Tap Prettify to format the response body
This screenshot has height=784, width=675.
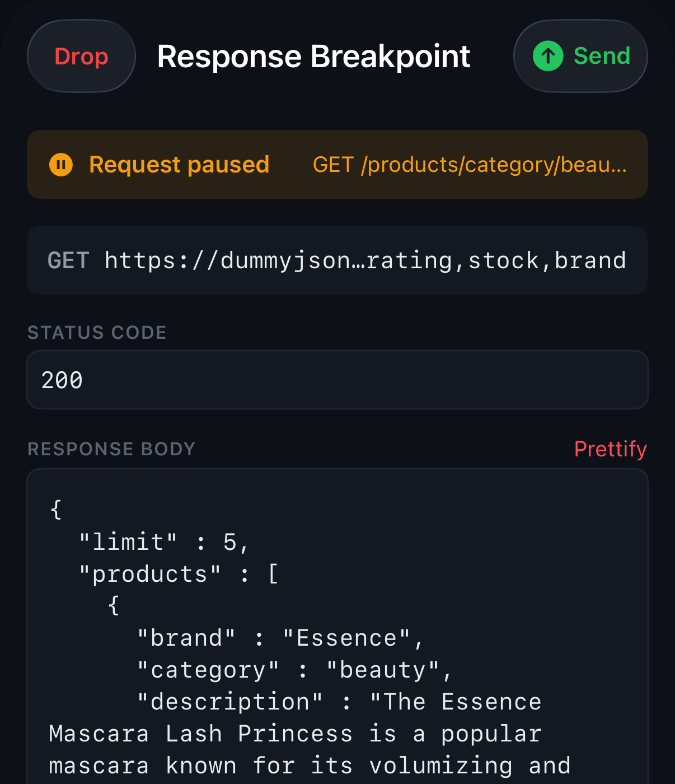(610, 449)
